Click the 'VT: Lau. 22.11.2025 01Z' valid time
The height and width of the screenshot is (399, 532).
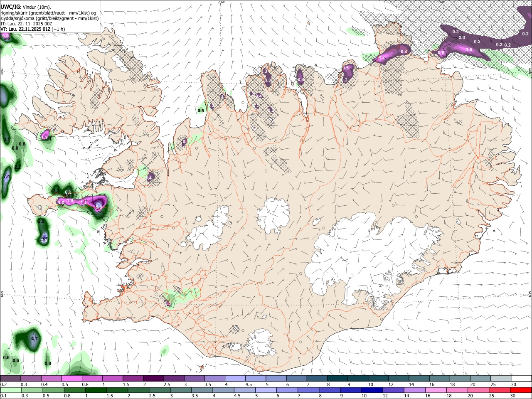click(25, 29)
